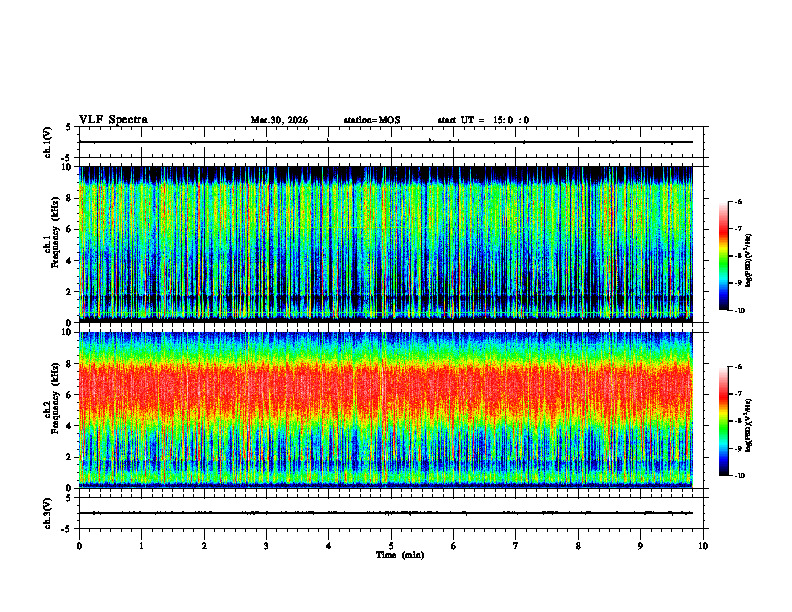Click the "VLF Spectra" plot title
792x612 pixels.
point(113,120)
